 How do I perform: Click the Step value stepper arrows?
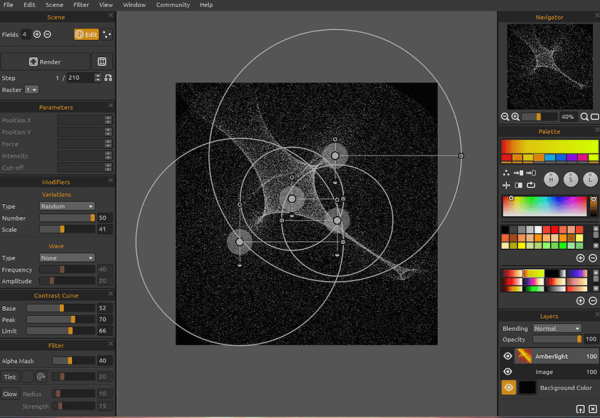coord(98,78)
